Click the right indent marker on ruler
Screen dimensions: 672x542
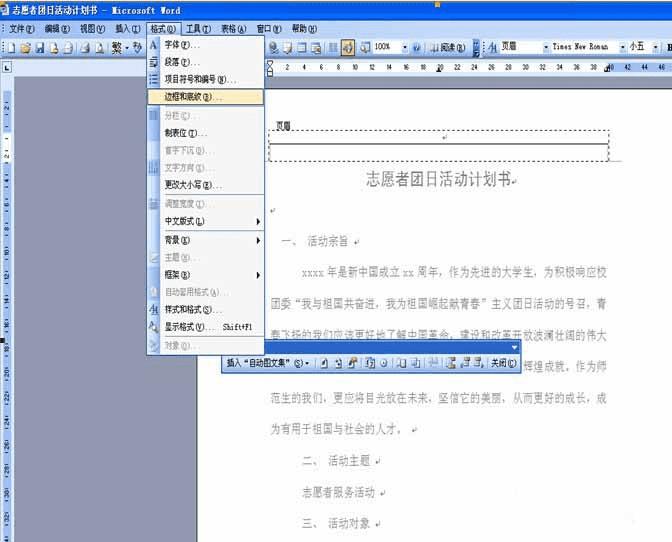tap(608, 68)
